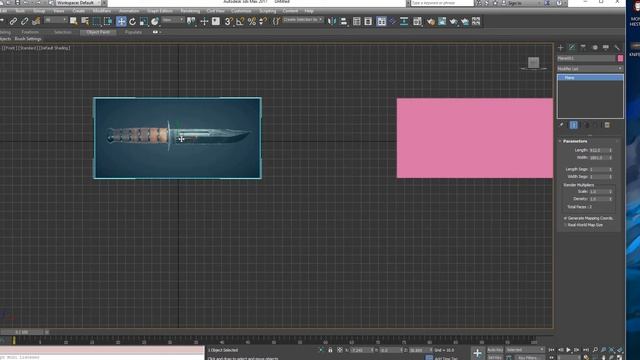
Task: Open the reference coordinate system dropdown
Action: point(173,20)
